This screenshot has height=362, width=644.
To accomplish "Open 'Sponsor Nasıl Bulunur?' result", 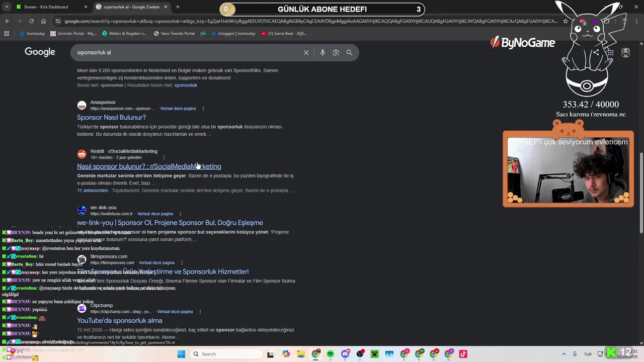I will (x=111, y=118).
